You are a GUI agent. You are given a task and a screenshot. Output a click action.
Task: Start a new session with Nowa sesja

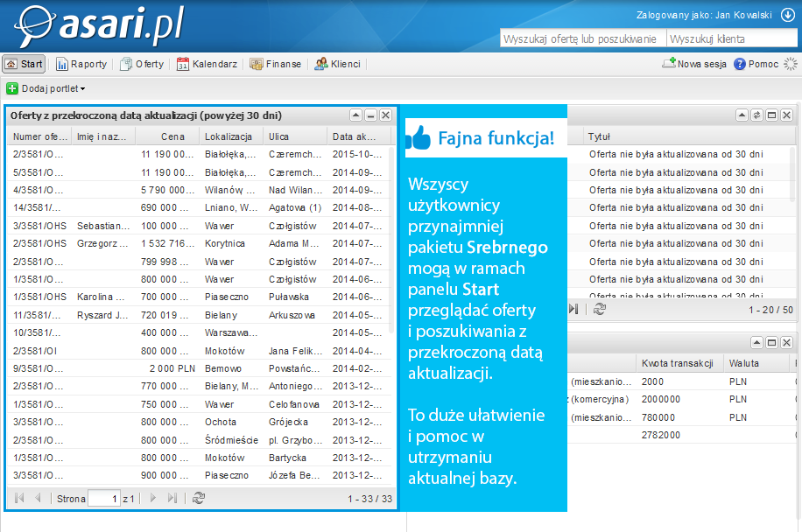(694, 64)
